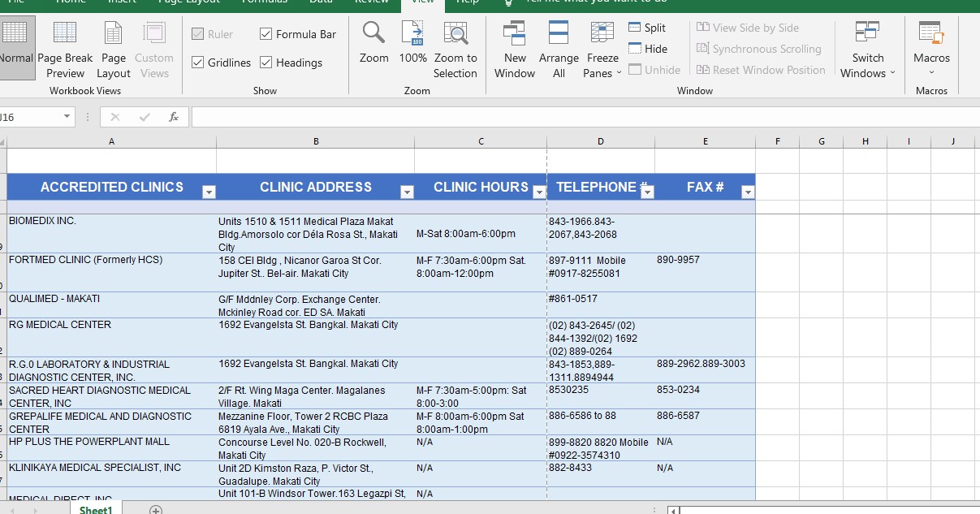Select the Sheet1 tab

point(95,509)
